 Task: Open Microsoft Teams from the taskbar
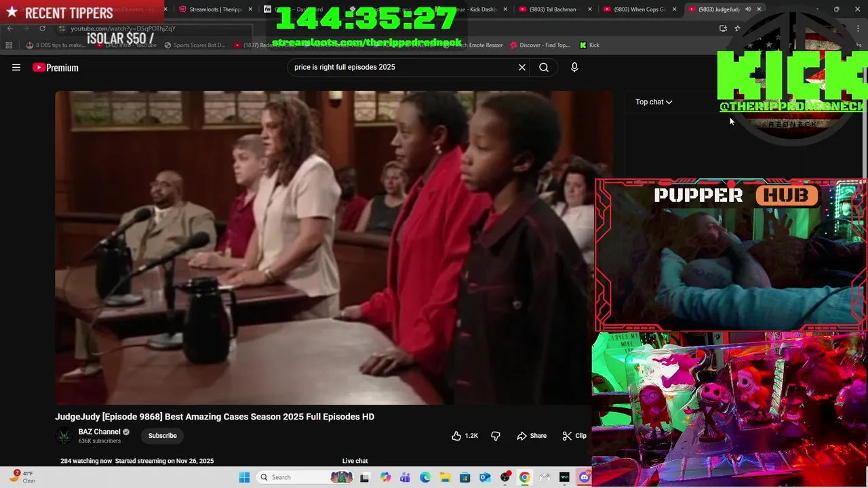click(x=405, y=477)
